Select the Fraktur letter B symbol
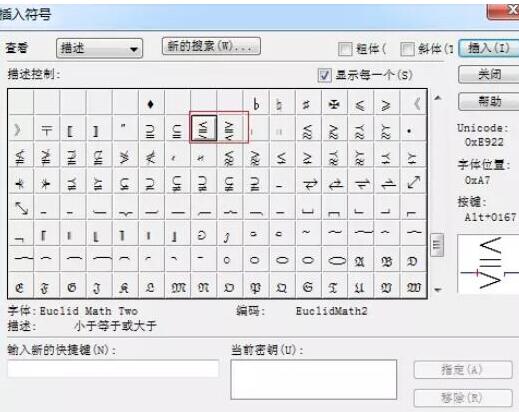This screenshot has width=519, height=412. click(x=386, y=261)
